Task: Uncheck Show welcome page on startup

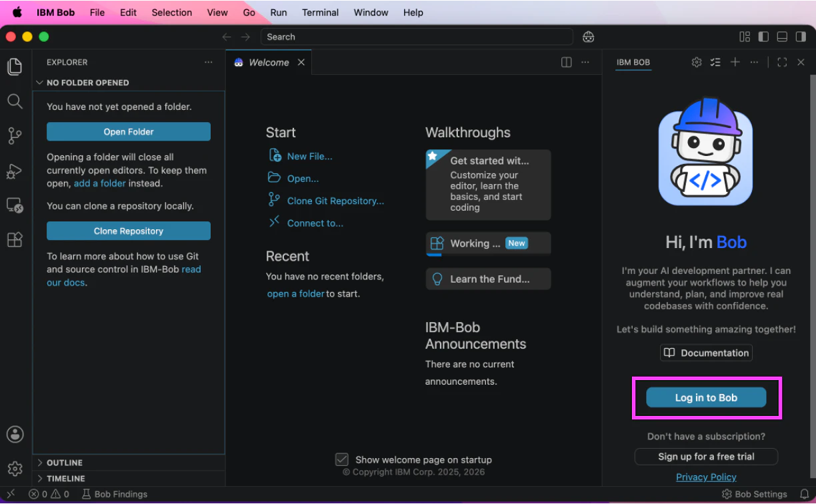Action: coord(342,460)
